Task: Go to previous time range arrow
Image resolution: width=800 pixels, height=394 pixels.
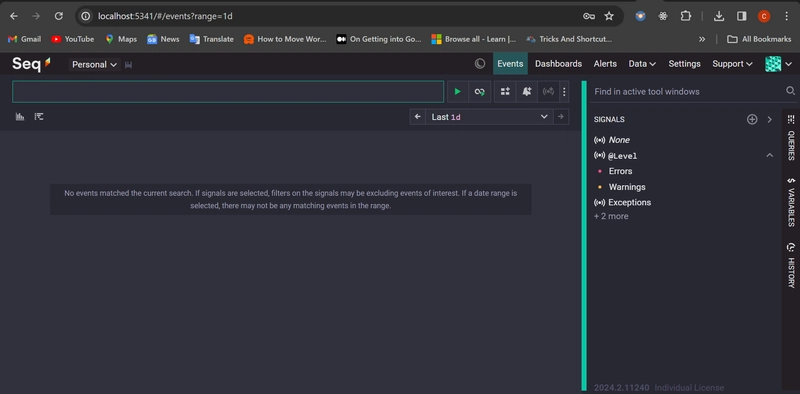Action: click(x=417, y=117)
